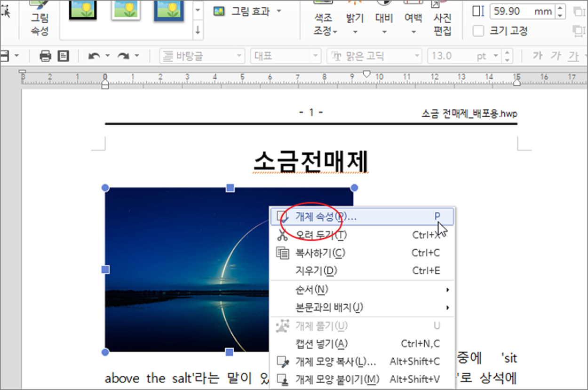Image resolution: width=588 pixels, height=390 pixels.
Task: Click the ruler right margin marker at 15
Action: coord(517,83)
